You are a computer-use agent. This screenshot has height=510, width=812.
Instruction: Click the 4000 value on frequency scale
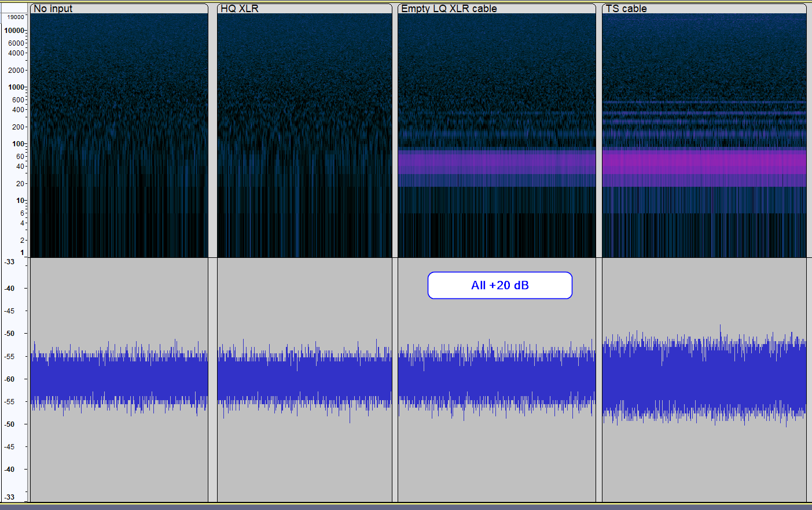(x=16, y=53)
